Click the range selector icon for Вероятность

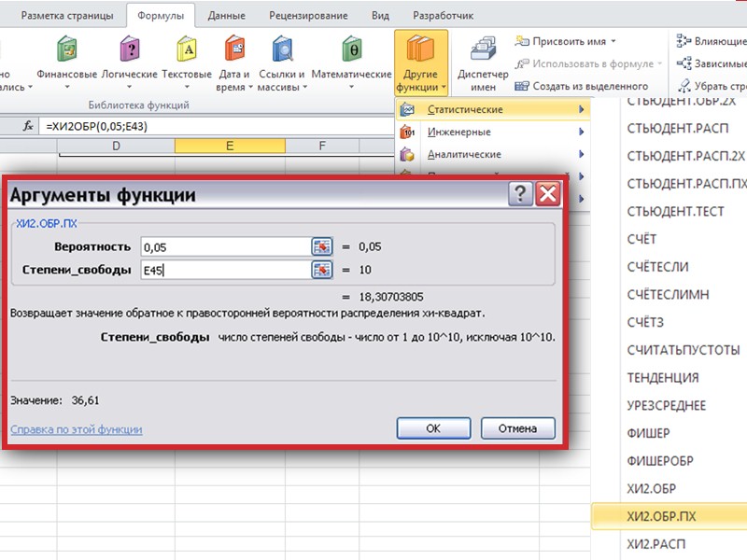[x=322, y=246]
